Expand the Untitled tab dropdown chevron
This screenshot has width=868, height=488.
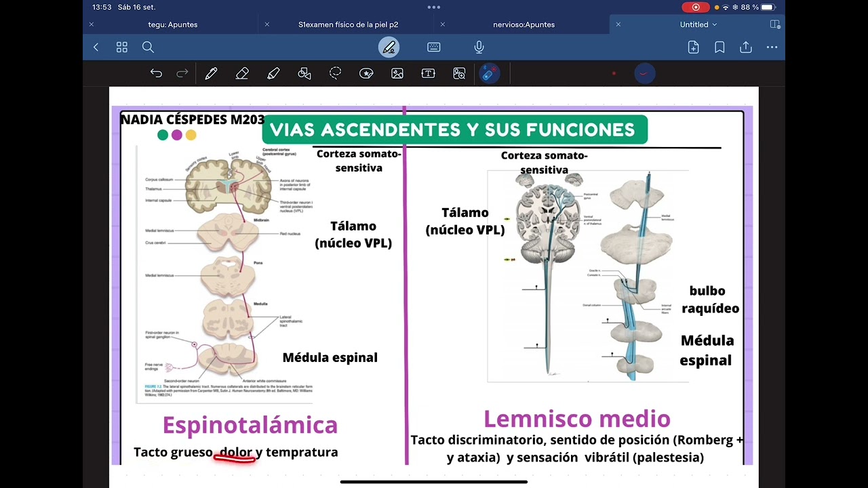tap(714, 24)
